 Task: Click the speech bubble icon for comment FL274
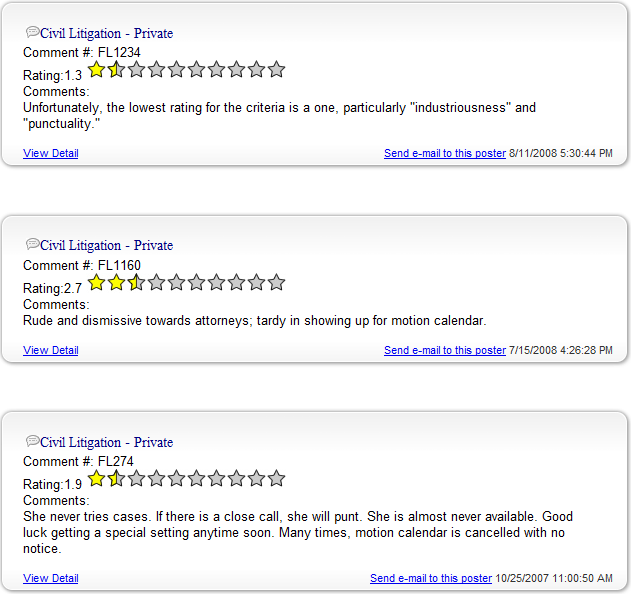(33, 441)
